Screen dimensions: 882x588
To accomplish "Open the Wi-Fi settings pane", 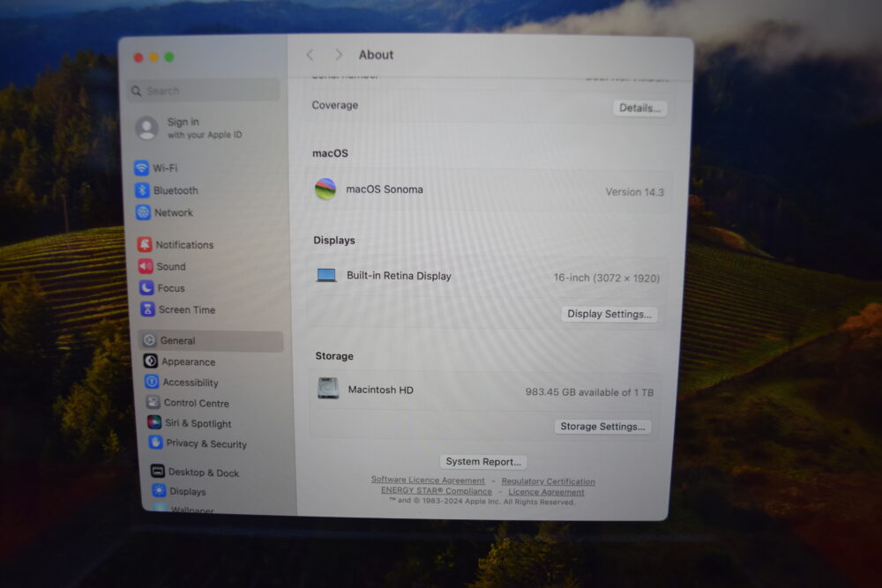I will click(206, 167).
